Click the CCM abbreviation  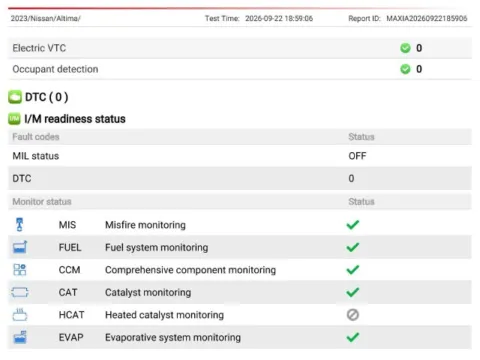(69, 270)
